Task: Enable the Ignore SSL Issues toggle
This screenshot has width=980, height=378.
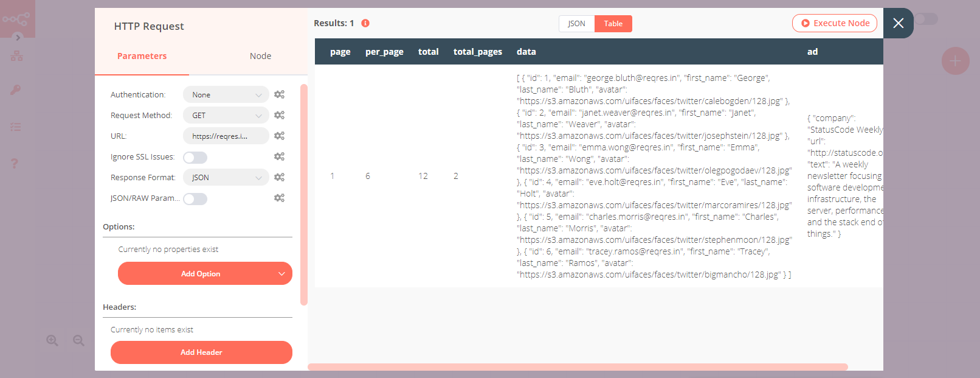Action: click(x=195, y=158)
